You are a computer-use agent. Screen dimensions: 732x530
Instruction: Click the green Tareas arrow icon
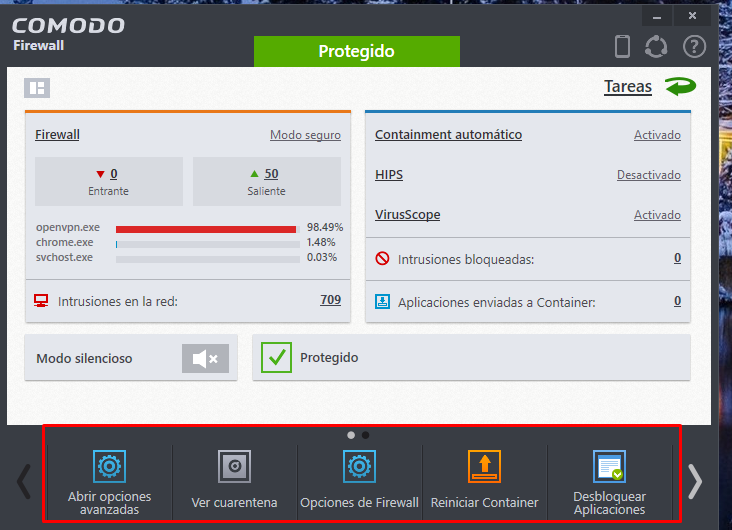pos(680,86)
